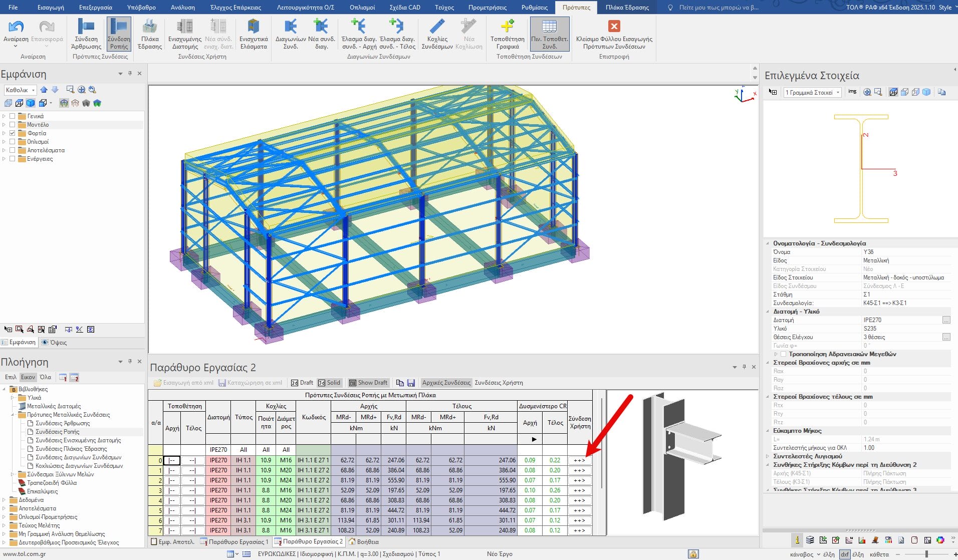Click the Ενισχυτικά Ελάσματα ribbon icon

[254, 28]
